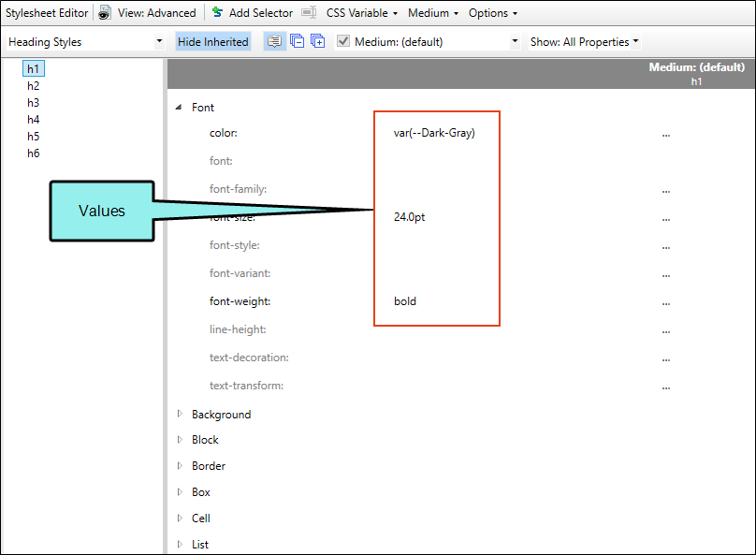Open the Medium menu in toolbar
Image resolution: width=756 pixels, height=555 pixels.
(x=433, y=13)
